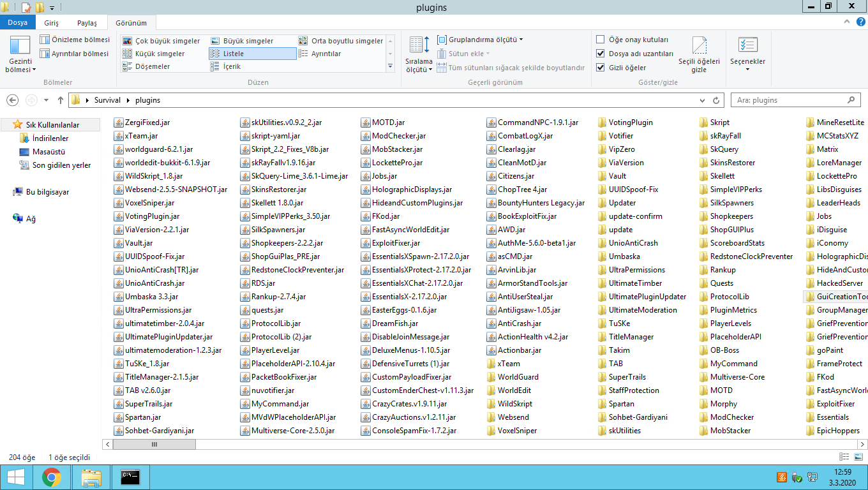
Task: Click the Back navigation arrow
Action: click(13, 100)
